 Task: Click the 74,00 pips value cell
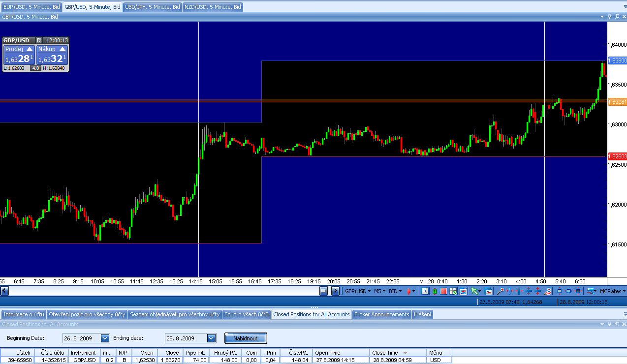(196, 360)
